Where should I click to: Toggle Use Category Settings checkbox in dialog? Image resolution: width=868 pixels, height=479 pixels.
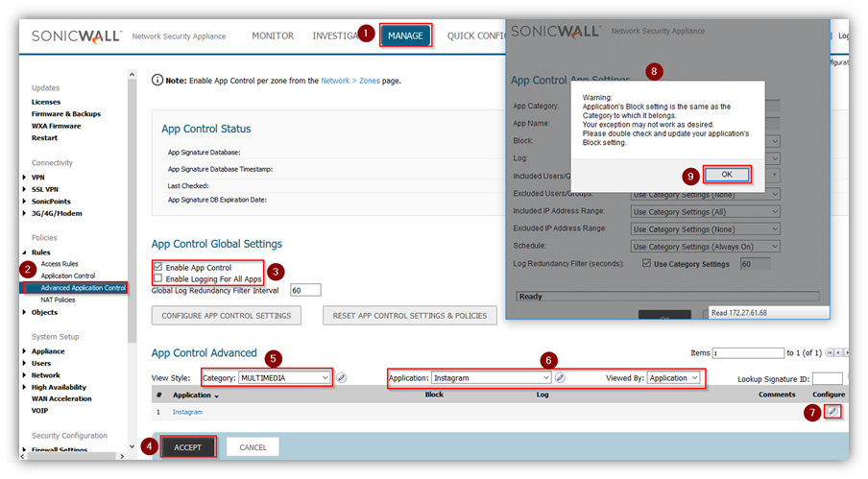click(x=647, y=263)
